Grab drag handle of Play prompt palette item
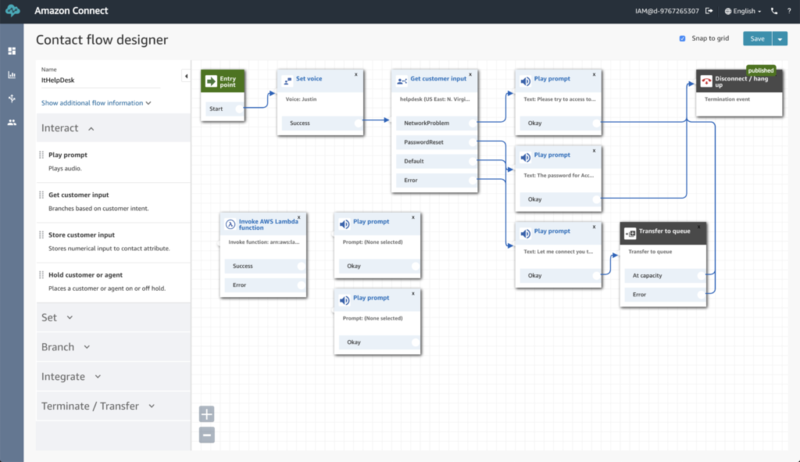800x462 pixels. [41, 155]
